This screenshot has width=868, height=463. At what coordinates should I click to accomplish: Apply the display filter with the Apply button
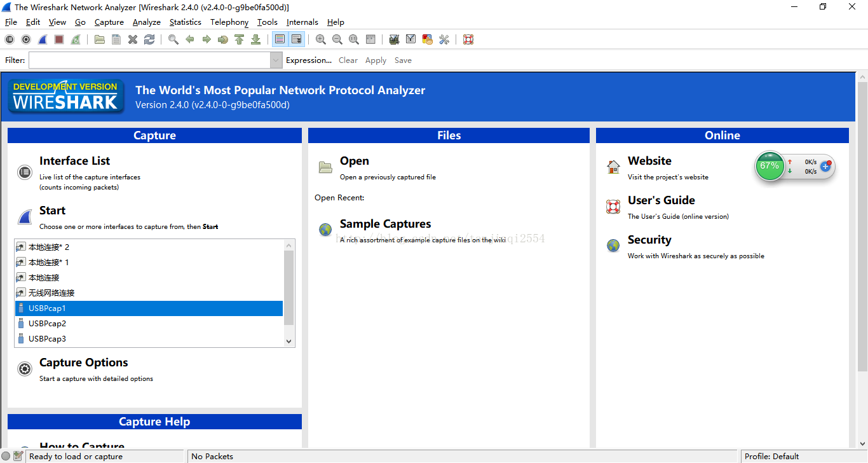(x=376, y=60)
